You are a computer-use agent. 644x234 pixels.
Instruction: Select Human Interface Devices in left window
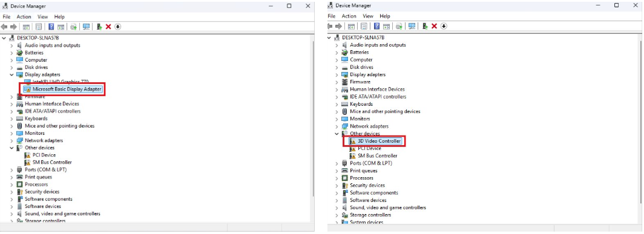click(x=52, y=104)
